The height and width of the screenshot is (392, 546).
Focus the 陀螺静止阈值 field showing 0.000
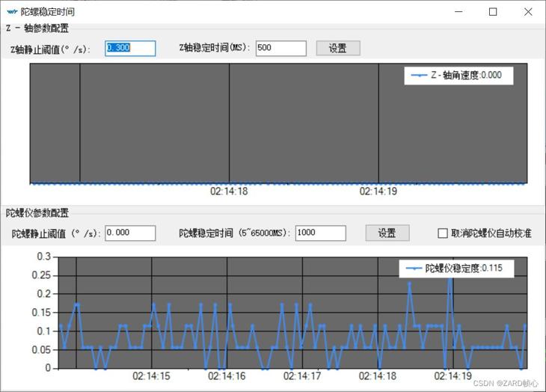pos(130,233)
